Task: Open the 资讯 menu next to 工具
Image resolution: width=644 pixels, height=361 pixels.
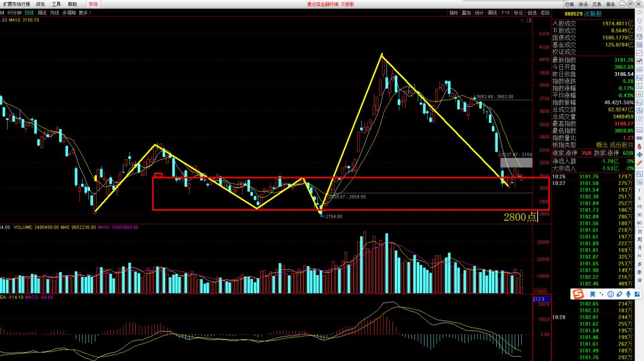Action: pos(41,4)
